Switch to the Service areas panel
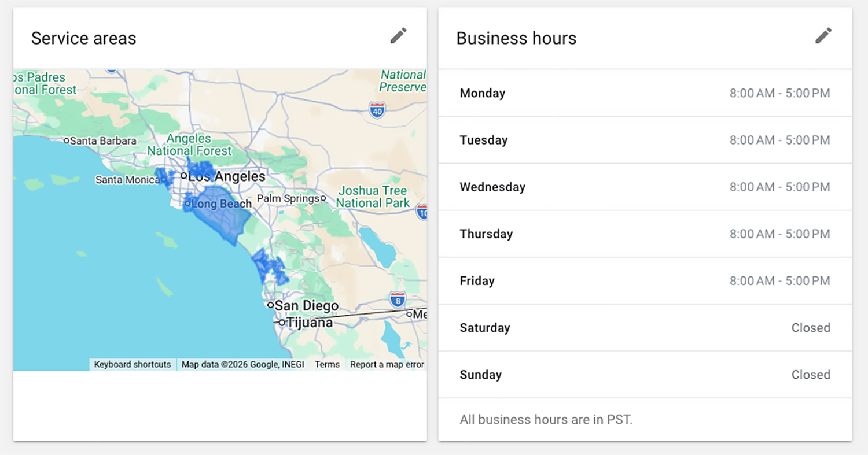The width and height of the screenshot is (868, 455). pos(83,38)
